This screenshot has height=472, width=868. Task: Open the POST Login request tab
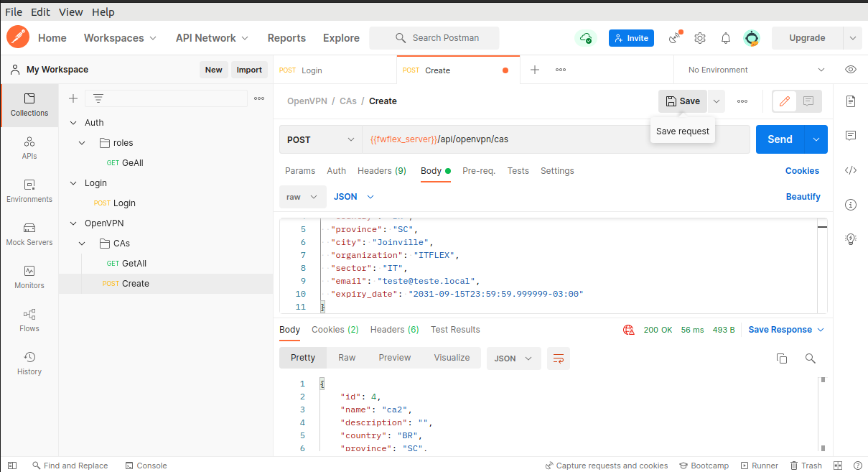[x=335, y=70]
